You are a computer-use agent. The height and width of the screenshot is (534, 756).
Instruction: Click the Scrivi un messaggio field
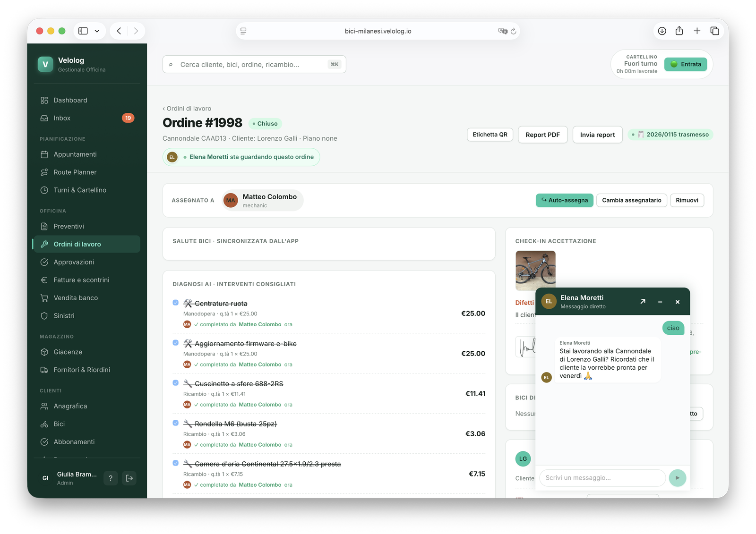(x=602, y=478)
